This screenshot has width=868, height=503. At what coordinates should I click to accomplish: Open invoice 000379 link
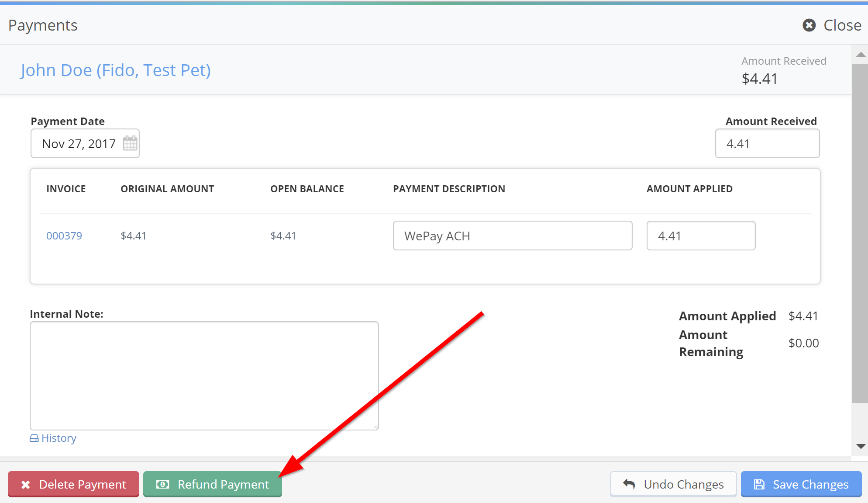pos(64,236)
